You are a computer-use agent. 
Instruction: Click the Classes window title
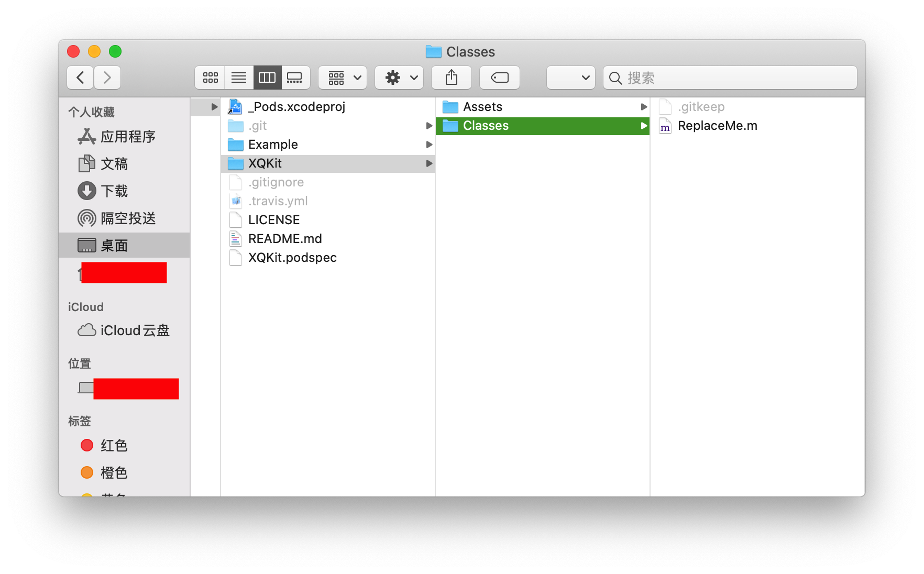pos(470,52)
